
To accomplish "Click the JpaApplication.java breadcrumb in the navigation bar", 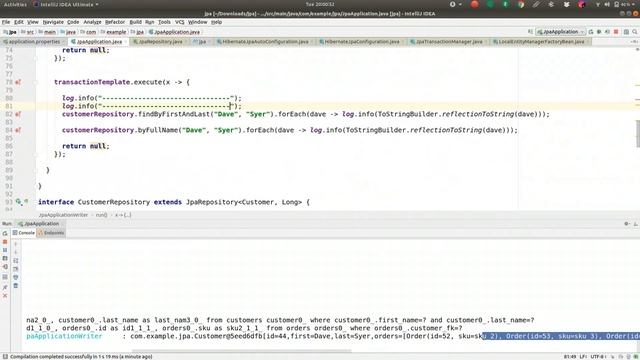I will 174,32.
